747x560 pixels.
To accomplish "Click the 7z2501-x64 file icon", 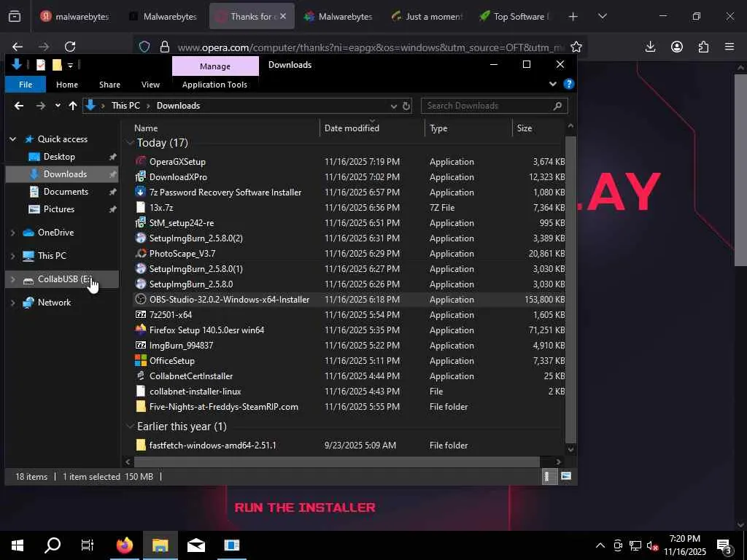I will [x=140, y=314].
